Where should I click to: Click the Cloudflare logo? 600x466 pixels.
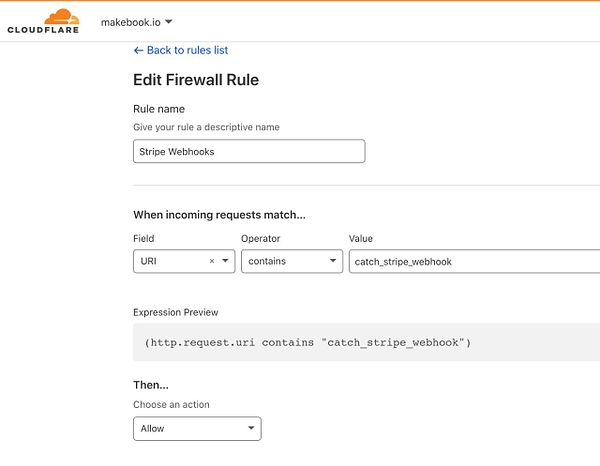click(44, 21)
